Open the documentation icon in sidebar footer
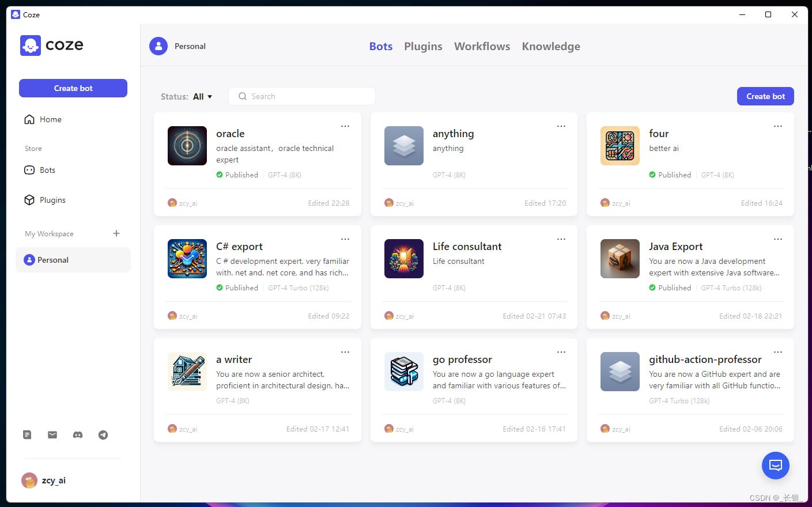Viewport: 812px width, 507px height. [x=27, y=435]
